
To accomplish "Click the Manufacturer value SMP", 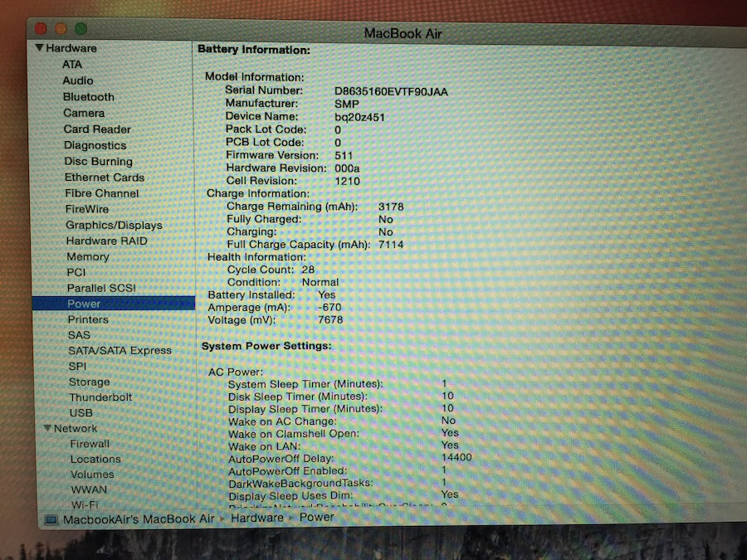I will 347,105.
